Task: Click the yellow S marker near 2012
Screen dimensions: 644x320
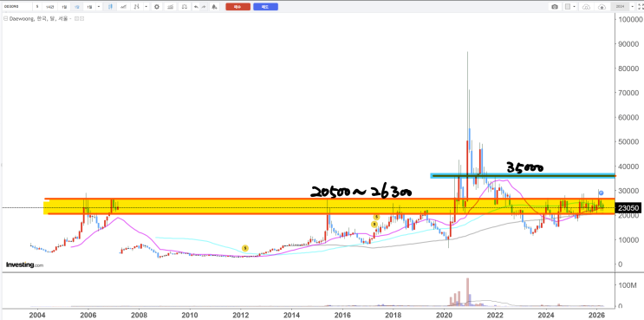Action: coord(245,248)
